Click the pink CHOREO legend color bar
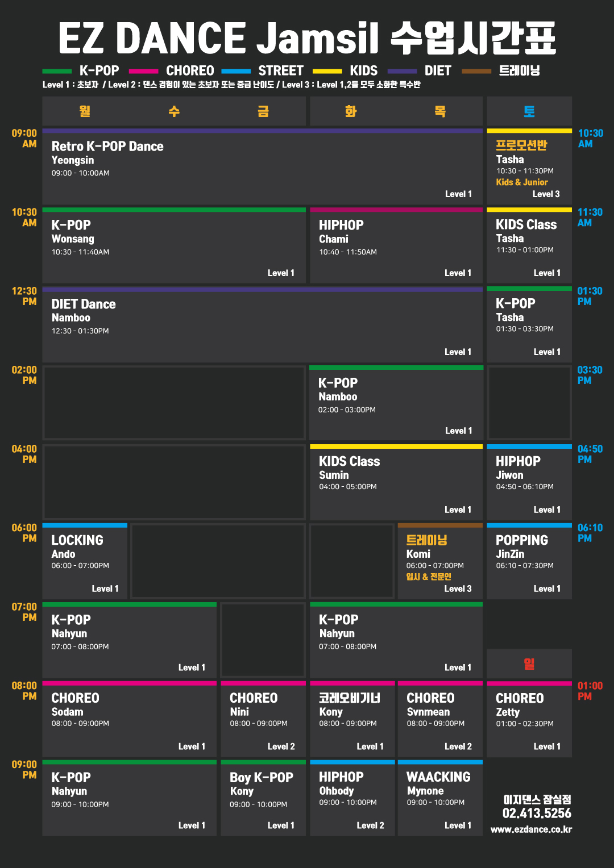This screenshot has width=614, height=868. coord(143,71)
